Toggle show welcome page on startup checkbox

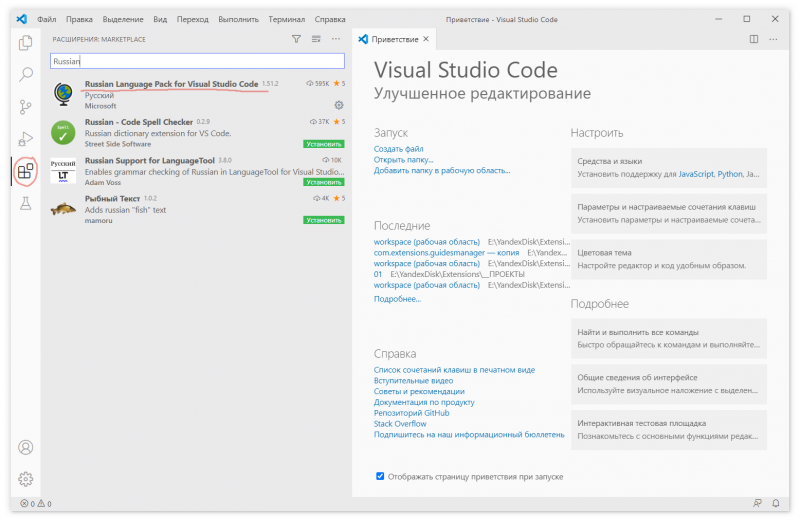click(380, 476)
